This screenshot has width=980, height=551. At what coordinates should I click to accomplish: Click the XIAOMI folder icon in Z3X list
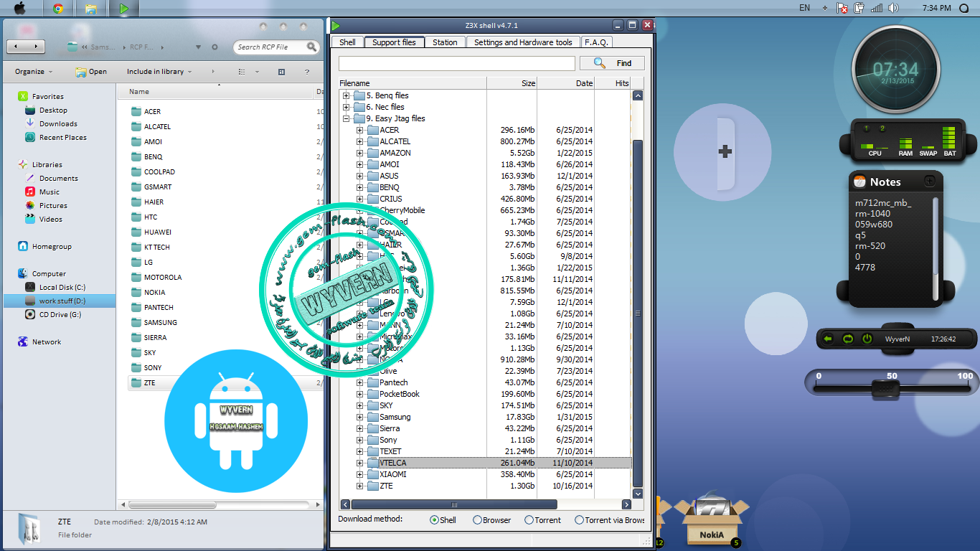372,474
